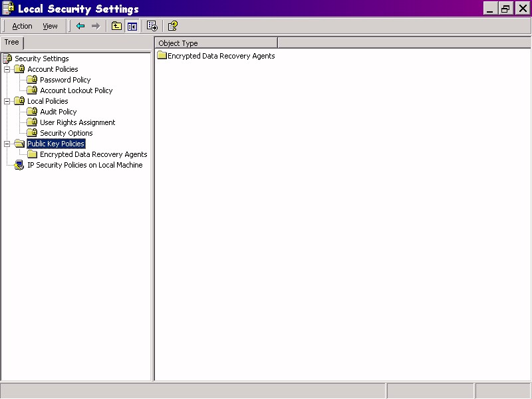Select Security Settings root label

(x=42, y=59)
